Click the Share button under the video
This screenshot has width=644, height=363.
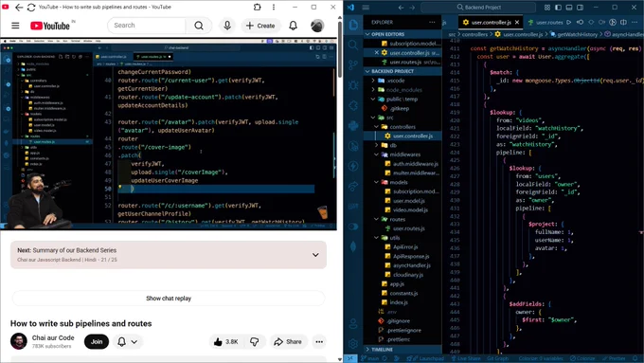pyautogui.click(x=288, y=341)
